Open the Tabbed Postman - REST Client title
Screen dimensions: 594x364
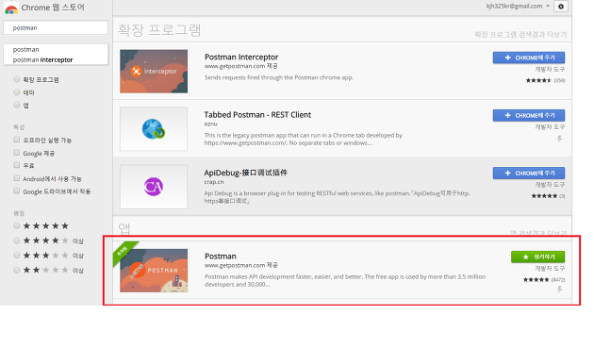click(x=257, y=115)
